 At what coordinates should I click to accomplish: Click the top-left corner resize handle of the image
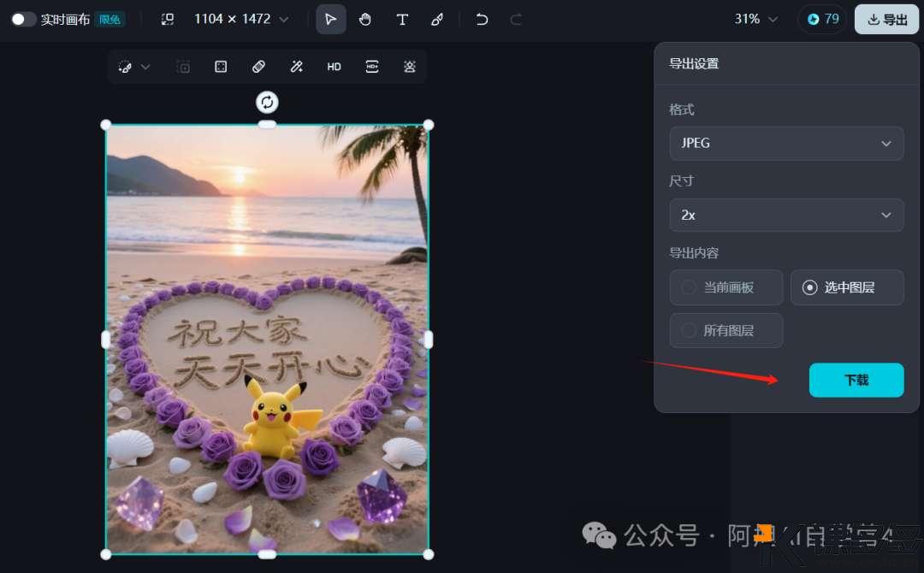coord(106,125)
